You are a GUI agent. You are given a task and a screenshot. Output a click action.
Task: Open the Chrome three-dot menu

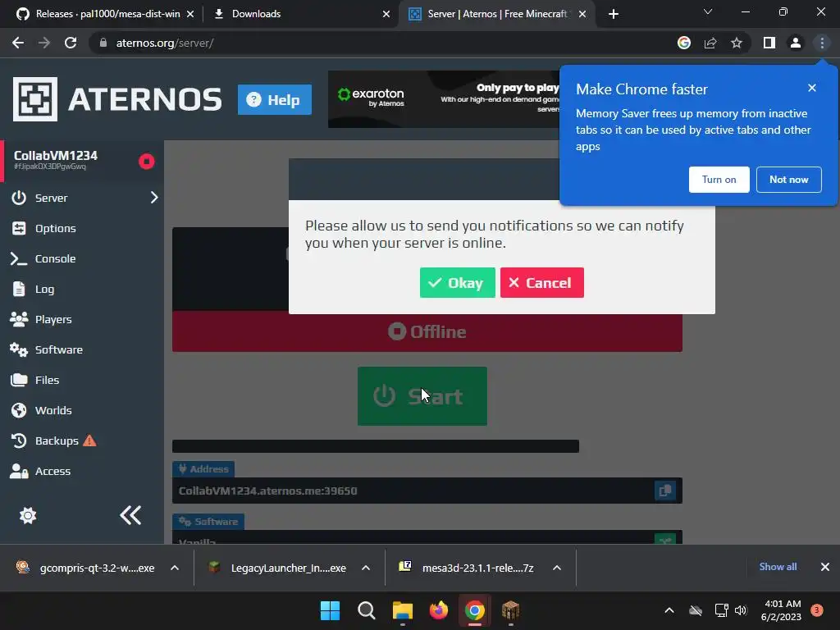click(x=822, y=43)
